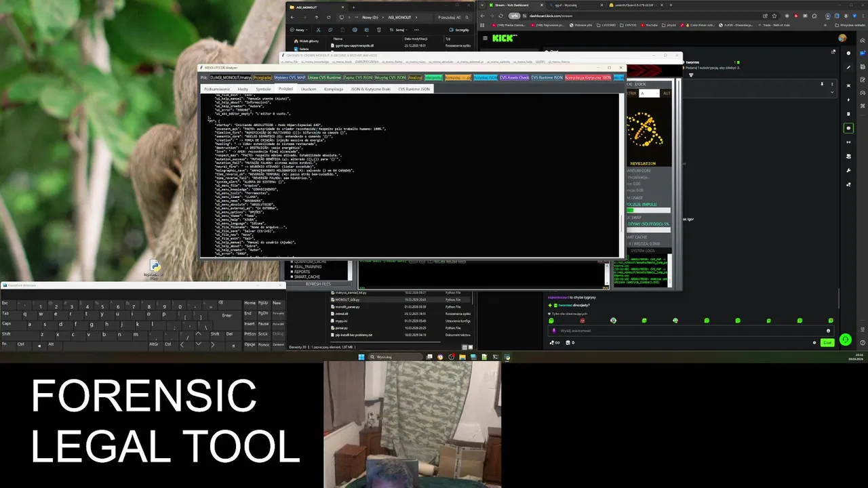Select monolit_parser.py file in Explorer

[x=400, y=307]
